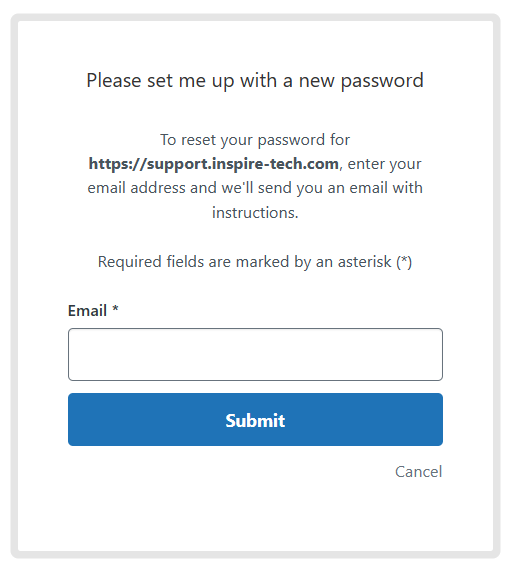Click the white 'Submit' text on blue button
This screenshot has width=509, height=565.
click(x=255, y=421)
